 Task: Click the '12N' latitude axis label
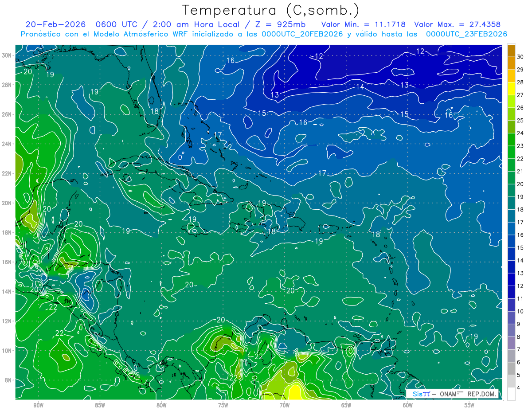pyautogui.click(x=7, y=321)
